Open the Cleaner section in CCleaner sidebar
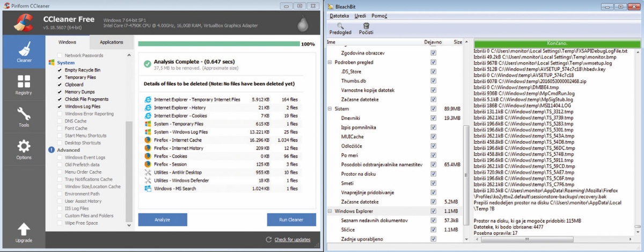The image size is (644, 252). 24,53
